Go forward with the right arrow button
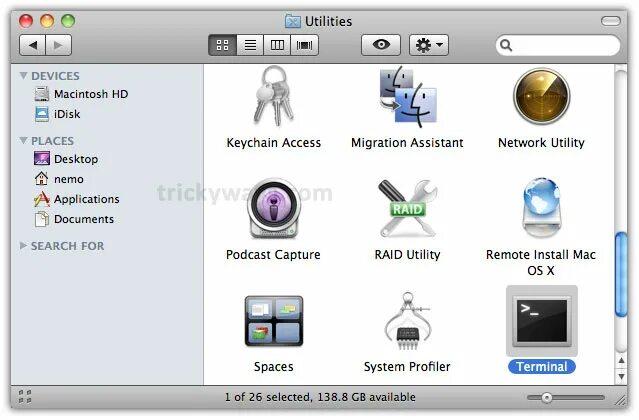639x420 pixels. (x=59, y=45)
